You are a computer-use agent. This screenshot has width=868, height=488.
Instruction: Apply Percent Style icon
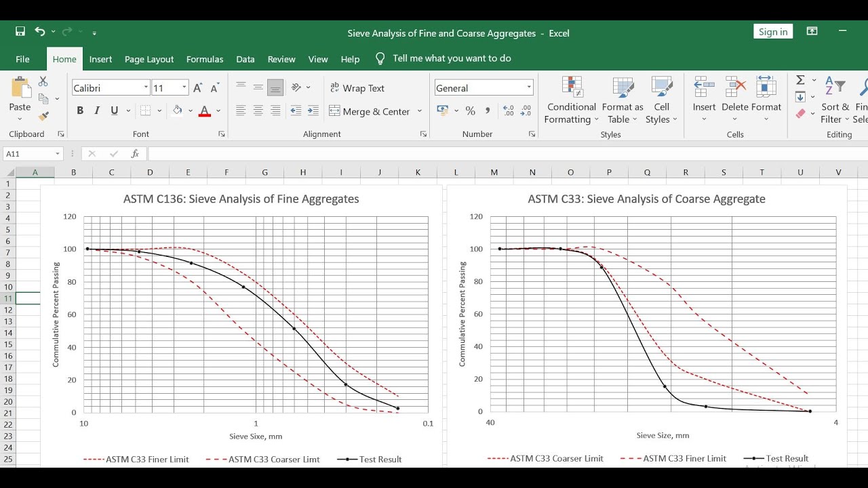[x=470, y=110]
